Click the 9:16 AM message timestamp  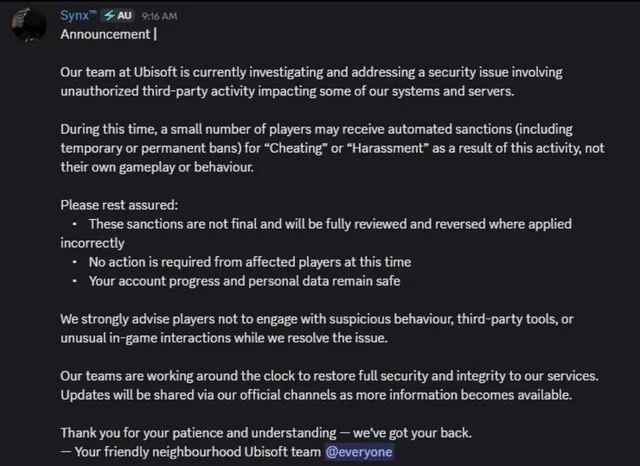pyautogui.click(x=160, y=17)
